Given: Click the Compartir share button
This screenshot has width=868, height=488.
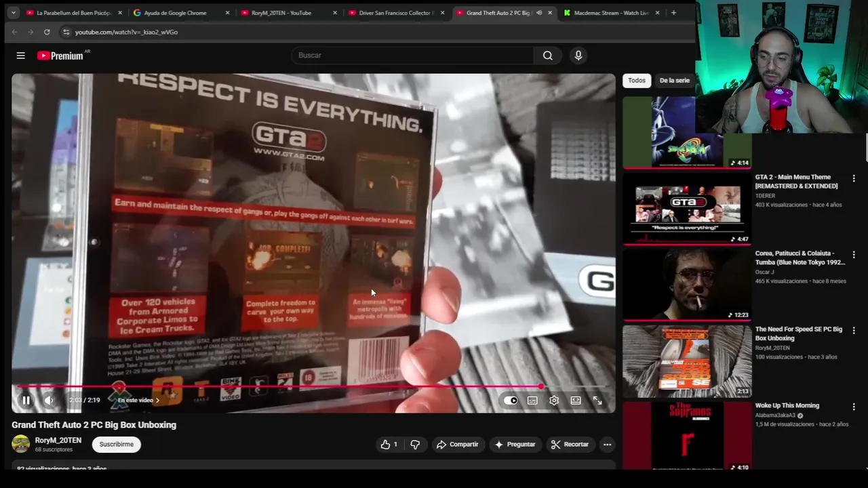Looking at the screenshot, I should pos(458,445).
